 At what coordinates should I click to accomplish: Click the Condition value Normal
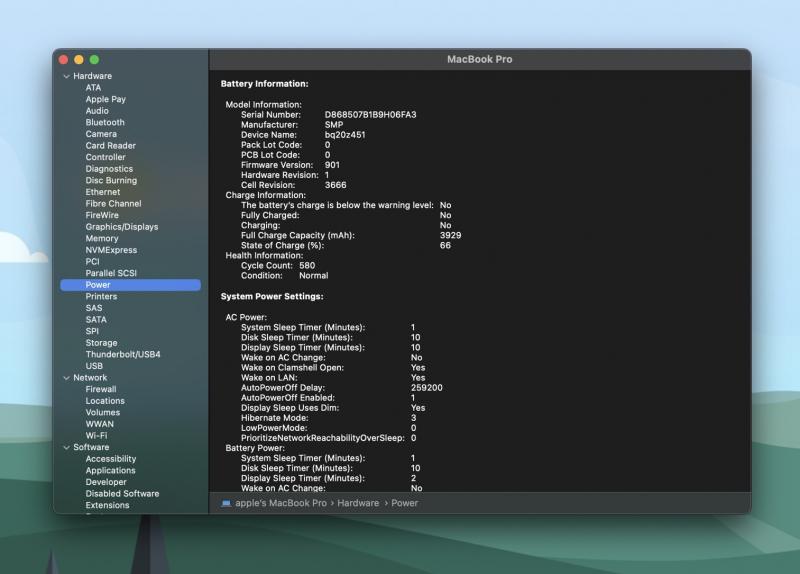314,276
